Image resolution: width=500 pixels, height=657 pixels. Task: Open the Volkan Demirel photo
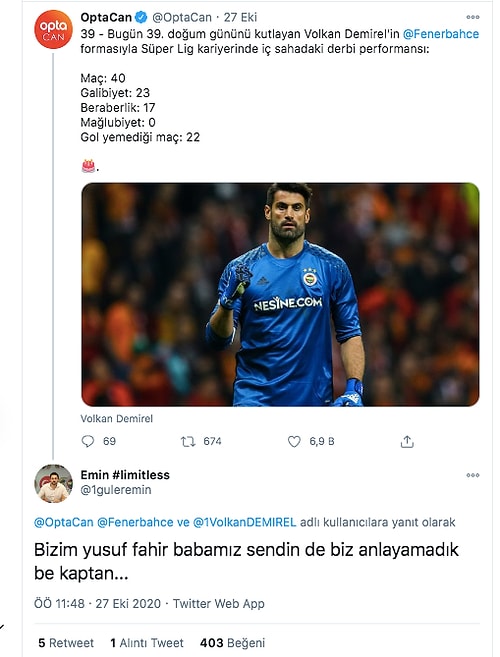coord(280,295)
